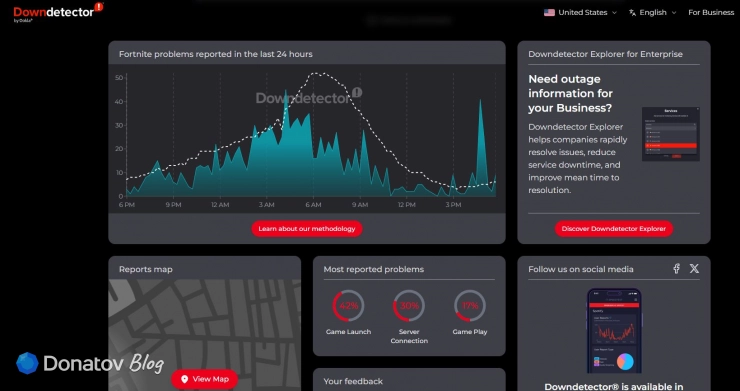The width and height of the screenshot is (740, 391).
Task: Open Downdetector X social icon
Action: coord(694,269)
